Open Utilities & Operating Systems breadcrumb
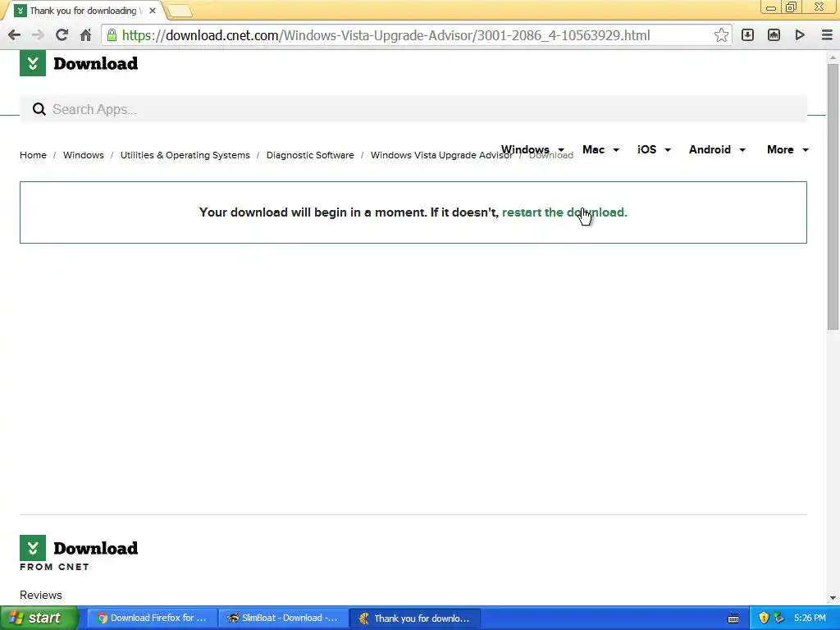 (x=185, y=155)
